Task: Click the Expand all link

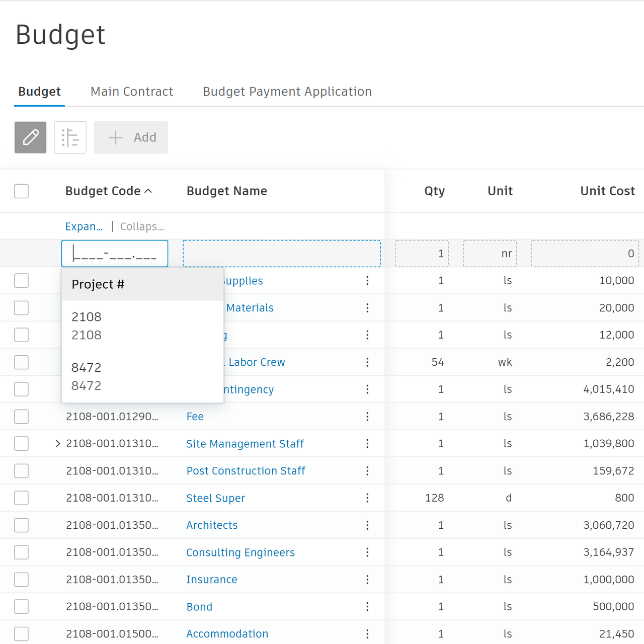Action: [x=84, y=226]
